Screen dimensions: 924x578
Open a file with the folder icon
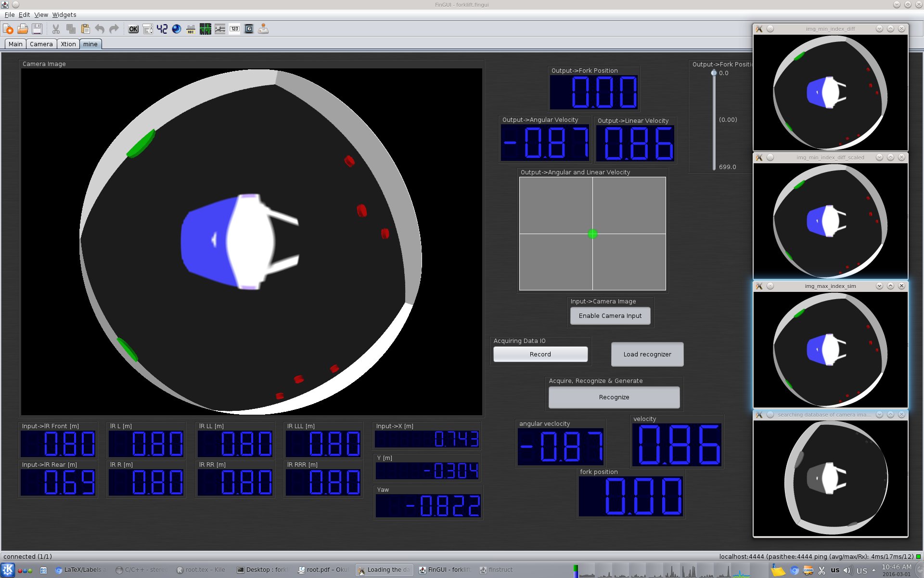23,29
